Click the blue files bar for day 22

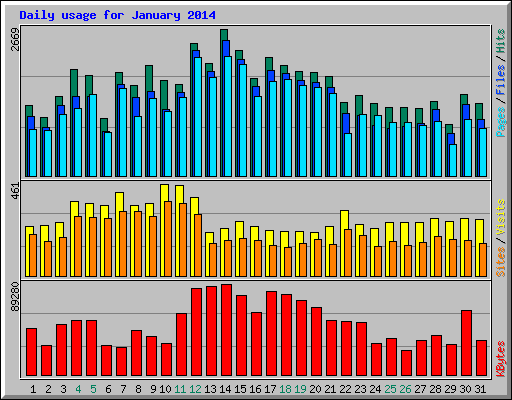click(346, 124)
